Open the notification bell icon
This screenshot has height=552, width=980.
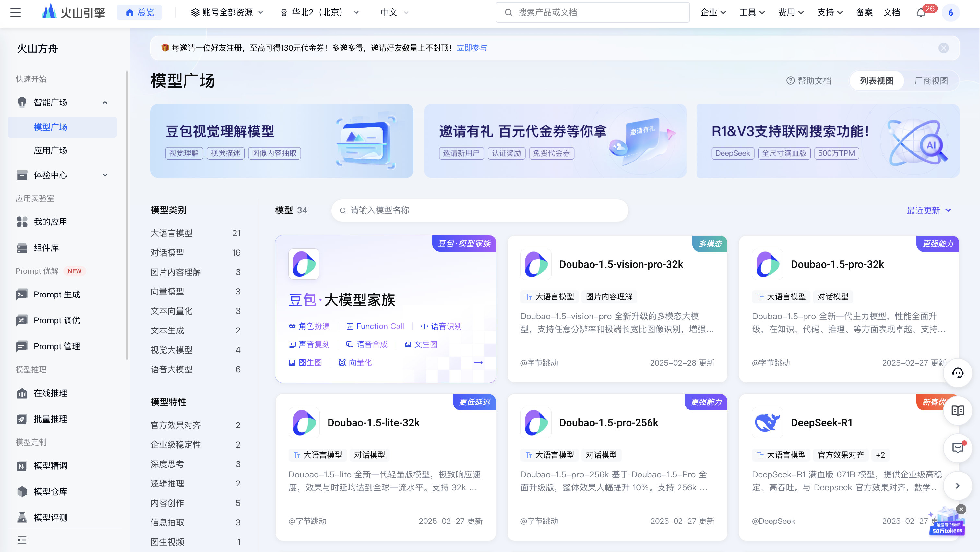click(921, 13)
